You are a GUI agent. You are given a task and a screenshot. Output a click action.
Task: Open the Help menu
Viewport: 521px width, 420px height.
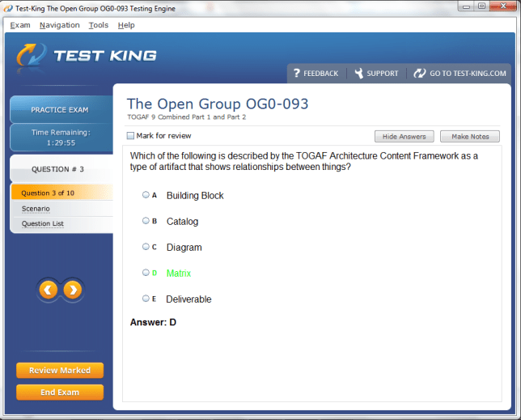[x=126, y=25]
